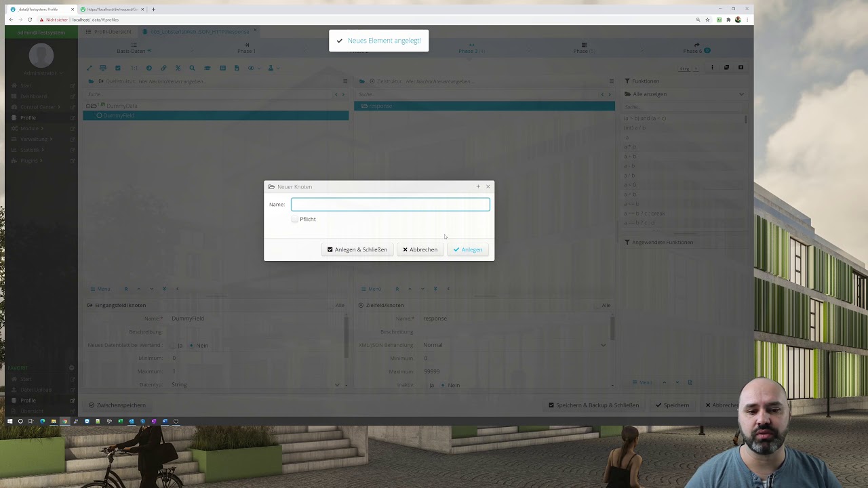The height and width of the screenshot is (488, 868).
Task: Click the check-square icon in toolbar
Action: [x=117, y=68]
